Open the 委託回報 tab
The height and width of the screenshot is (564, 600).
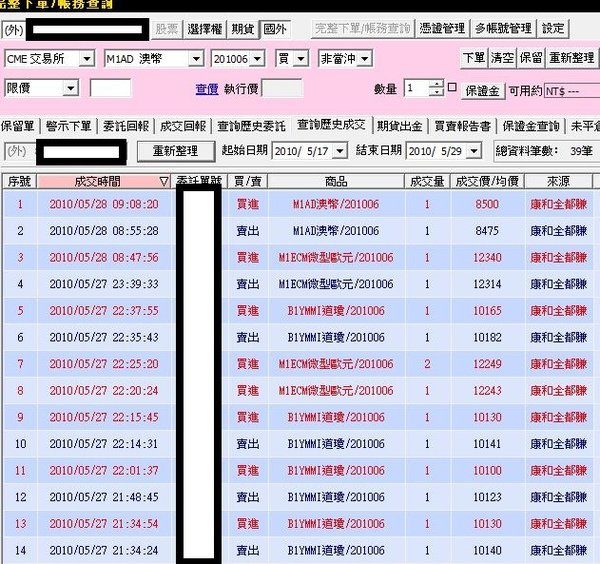126,126
